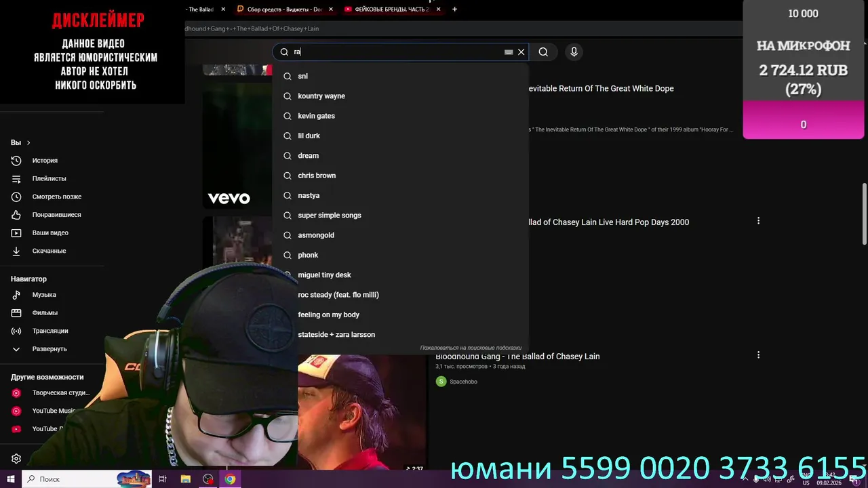
Task: Open Понравившиеся videos
Action: click(56, 215)
